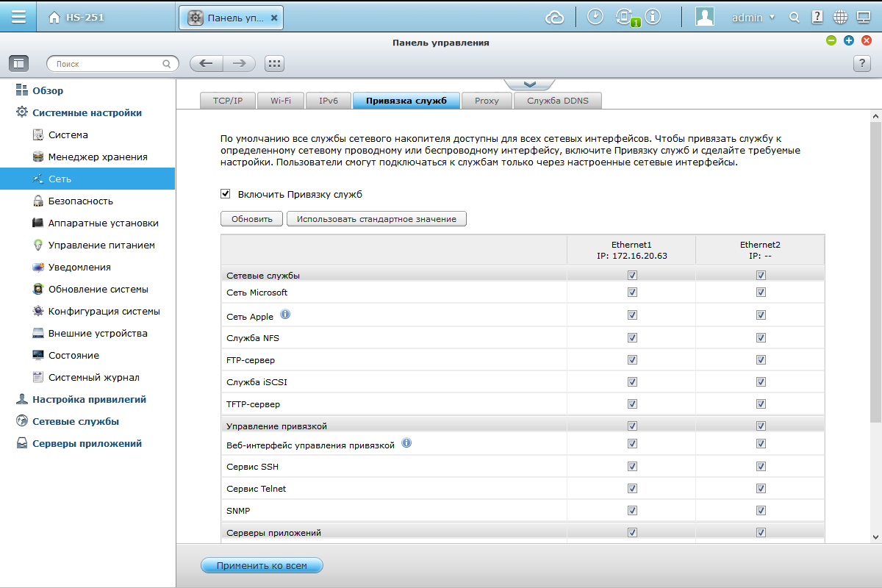
Task: Open the search magnifier in top bar
Action: coord(794,17)
